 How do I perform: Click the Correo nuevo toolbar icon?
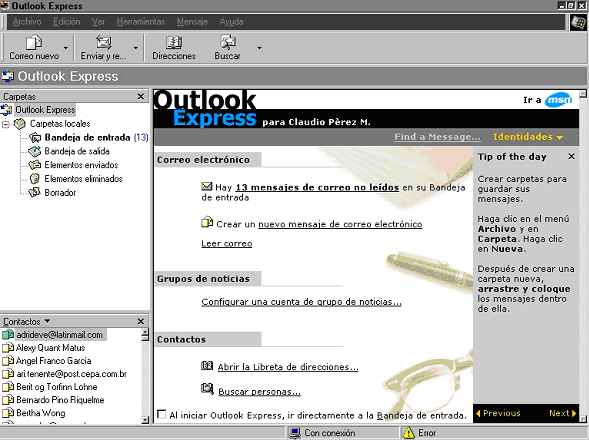coord(34,42)
